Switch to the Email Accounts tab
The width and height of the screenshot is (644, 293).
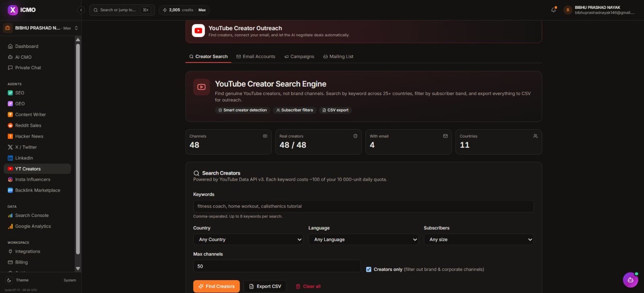click(x=256, y=56)
